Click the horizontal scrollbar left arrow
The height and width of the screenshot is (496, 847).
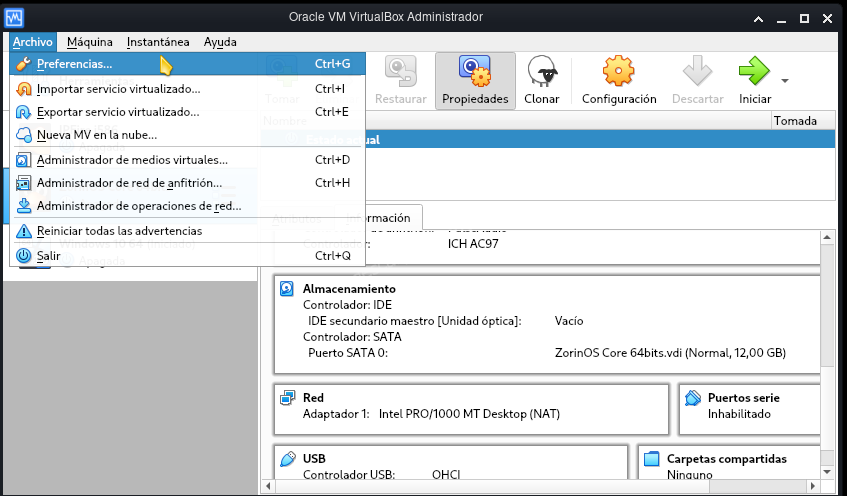pos(268,486)
